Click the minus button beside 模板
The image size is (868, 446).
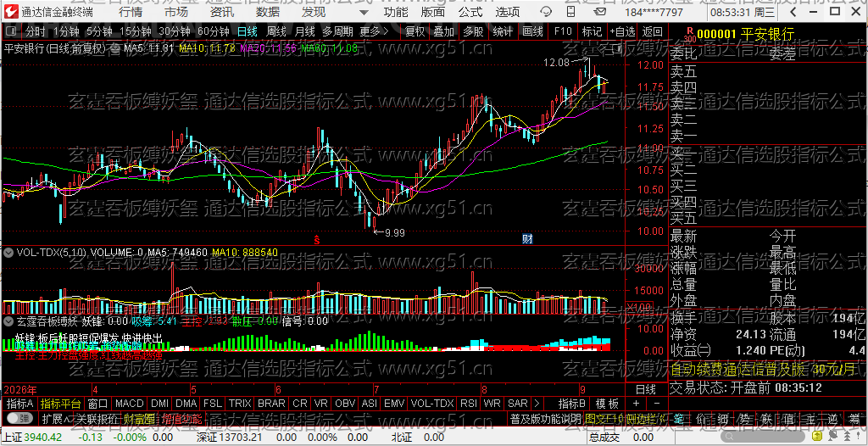657,404
